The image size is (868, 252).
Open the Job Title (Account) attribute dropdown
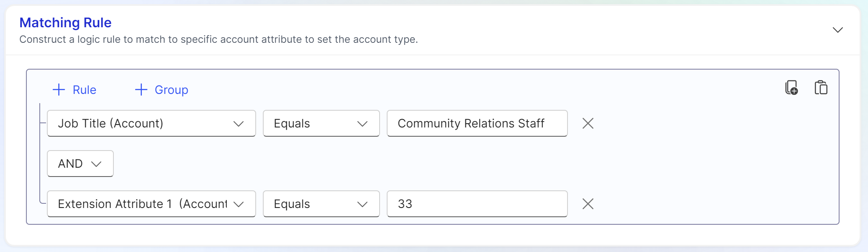tap(152, 123)
